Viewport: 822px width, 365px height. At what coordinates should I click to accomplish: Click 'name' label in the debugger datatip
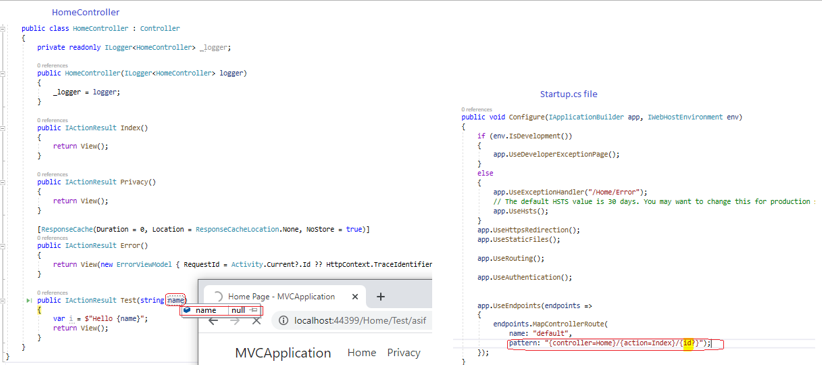(206, 310)
